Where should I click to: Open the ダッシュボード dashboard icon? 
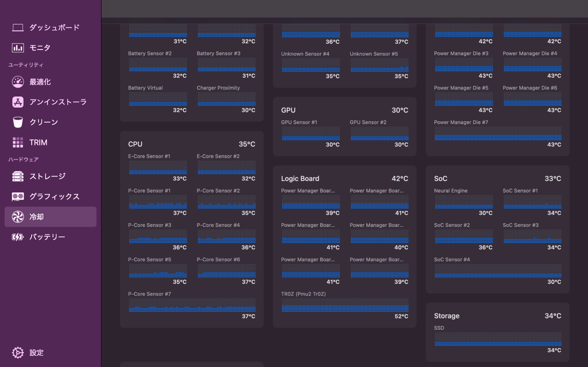(18, 28)
